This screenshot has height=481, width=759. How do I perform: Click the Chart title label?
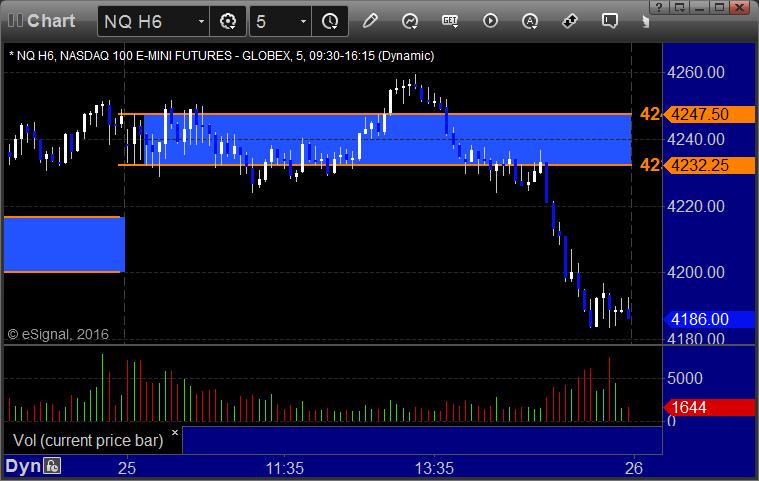click(x=51, y=21)
